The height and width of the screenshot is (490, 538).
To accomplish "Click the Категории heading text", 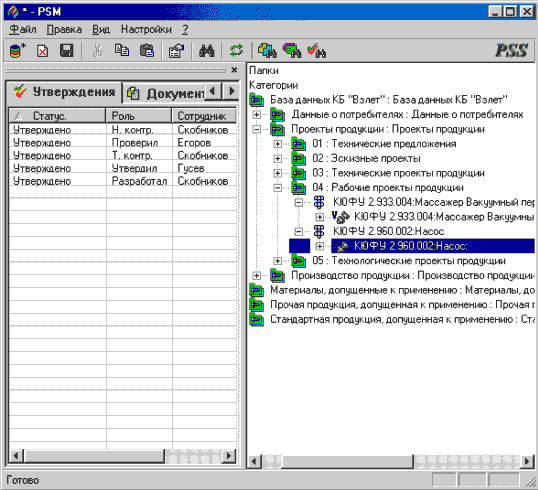I will 273,85.
